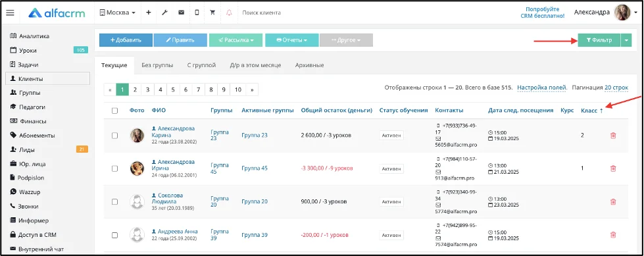Viewport: 644px width, 256px height.
Task: Change pagination via 20 строк
Action: click(616, 88)
